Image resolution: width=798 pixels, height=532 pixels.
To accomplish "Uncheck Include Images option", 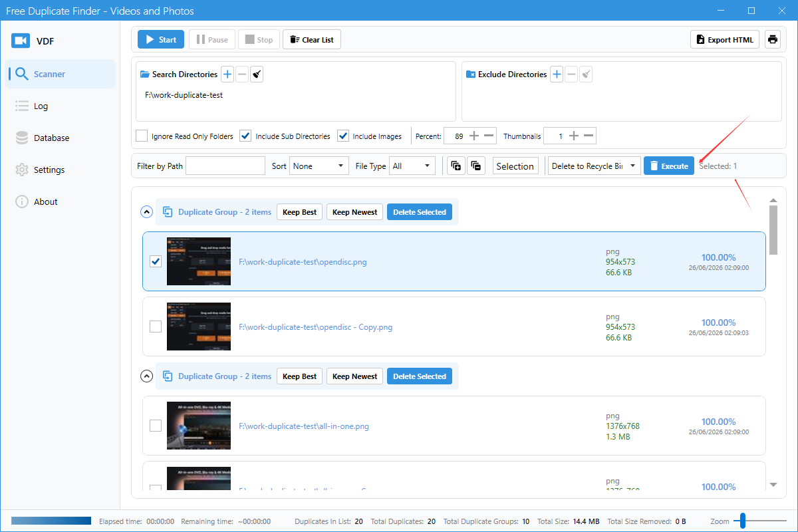I will click(x=343, y=136).
